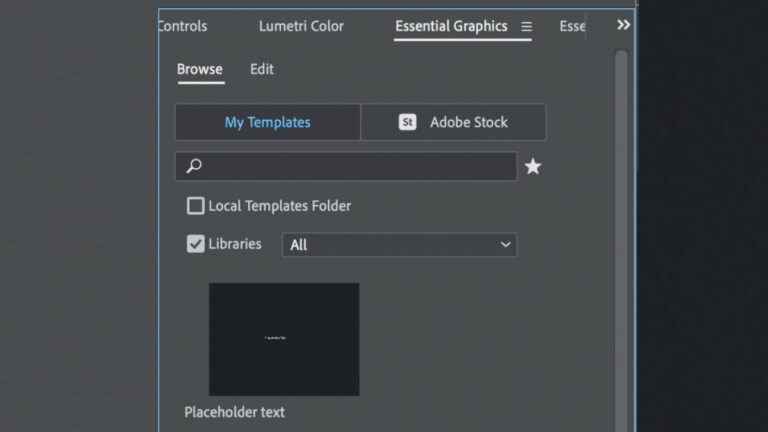The height and width of the screenshot is (432, 768).
Task: Click the favorites star icon
Action: click(x=533, y=167)
